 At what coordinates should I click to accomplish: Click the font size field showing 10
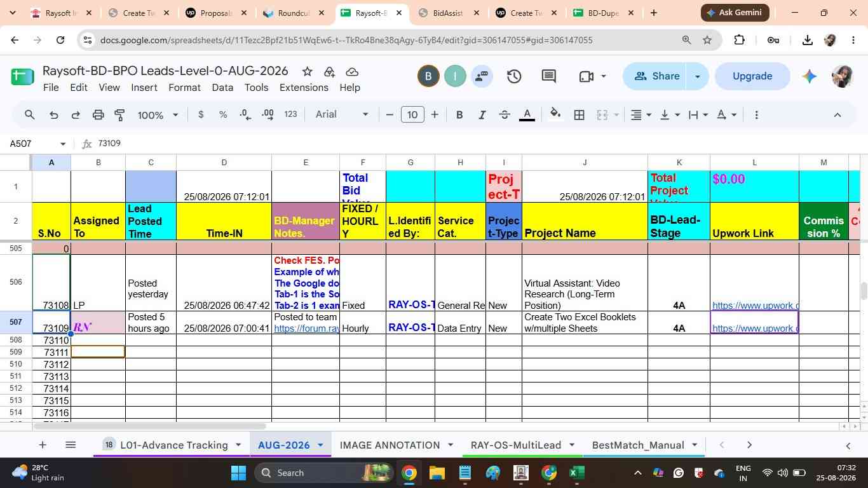412,114
